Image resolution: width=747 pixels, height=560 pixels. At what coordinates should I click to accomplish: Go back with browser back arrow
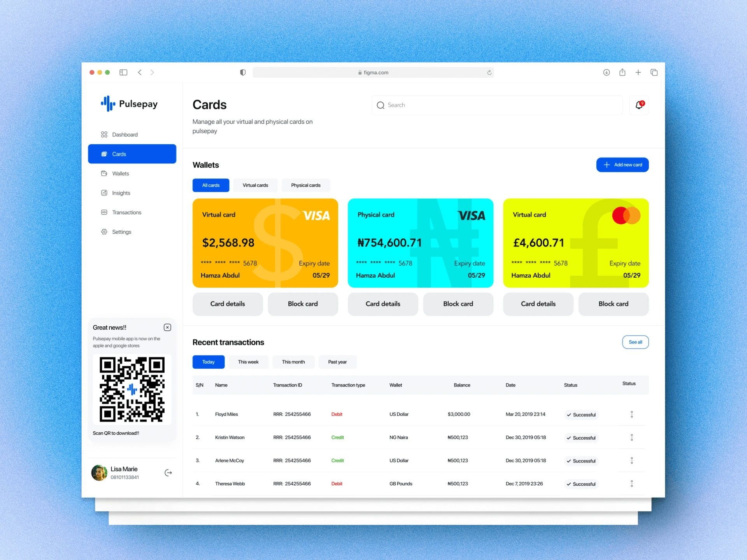coord(140,72)
